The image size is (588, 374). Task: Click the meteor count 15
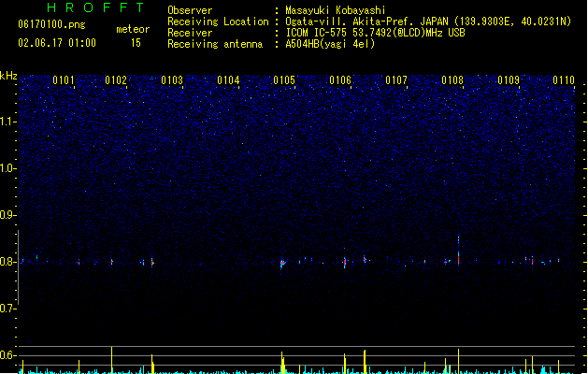click(136, 43)
